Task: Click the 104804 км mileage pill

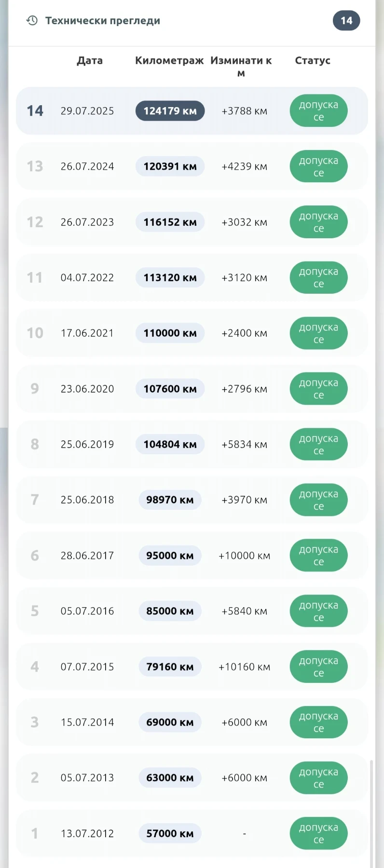Action: click(x=170, y=445)
